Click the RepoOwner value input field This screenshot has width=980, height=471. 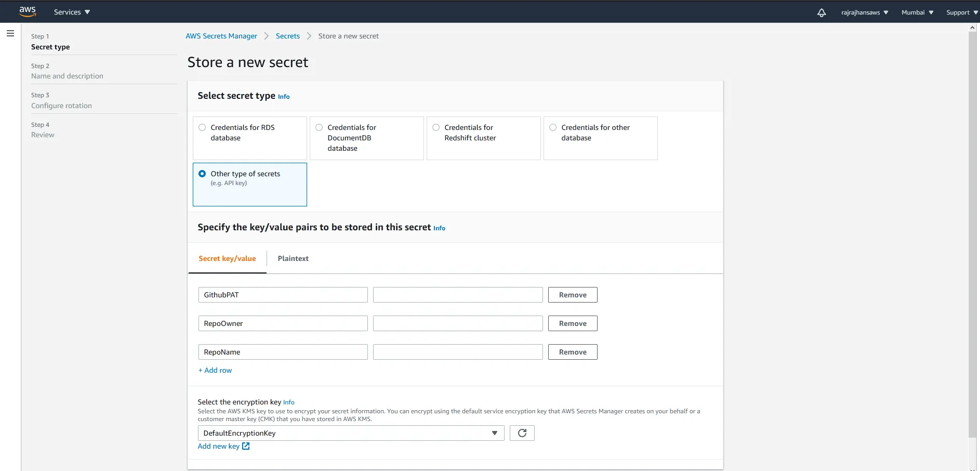point(457,323)
